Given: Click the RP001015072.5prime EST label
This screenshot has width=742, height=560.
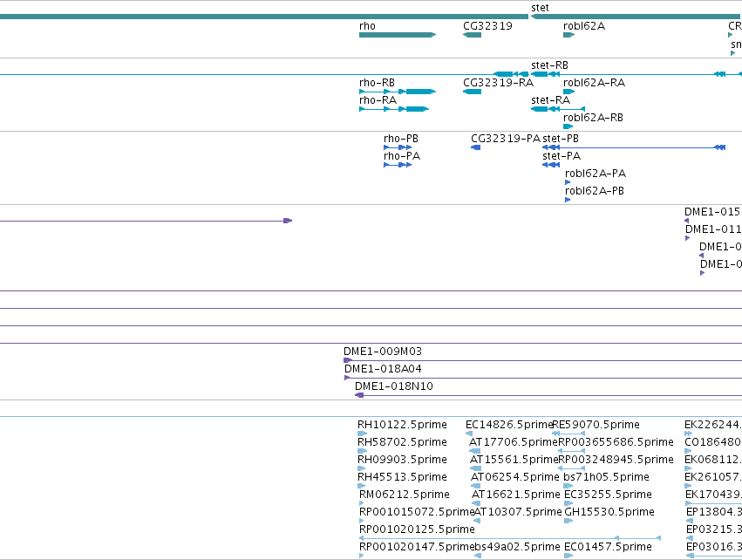Looking at the screenshot, I should coord(417,512).
